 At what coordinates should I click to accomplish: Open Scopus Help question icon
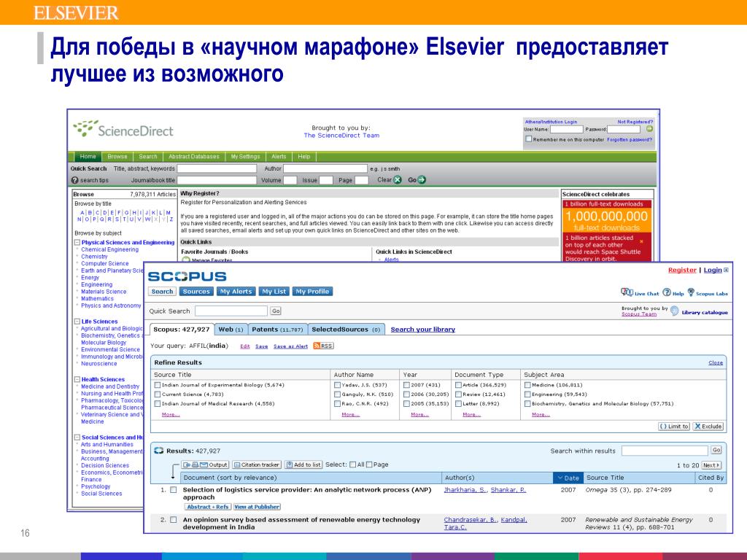tap(667, 292)
